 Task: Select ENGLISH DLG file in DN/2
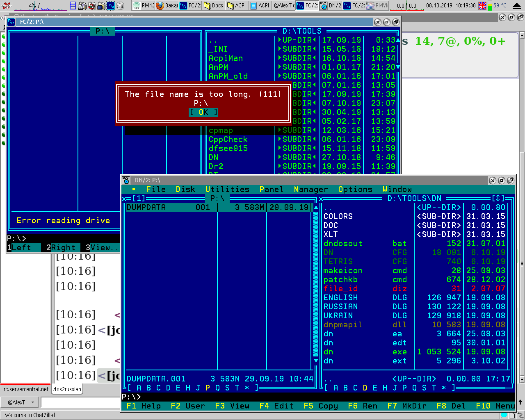(414, 297)
